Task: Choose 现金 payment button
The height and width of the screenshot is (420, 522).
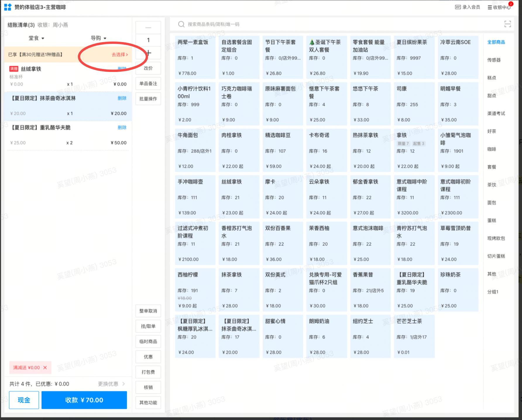Action: click(x=24, y=400)
